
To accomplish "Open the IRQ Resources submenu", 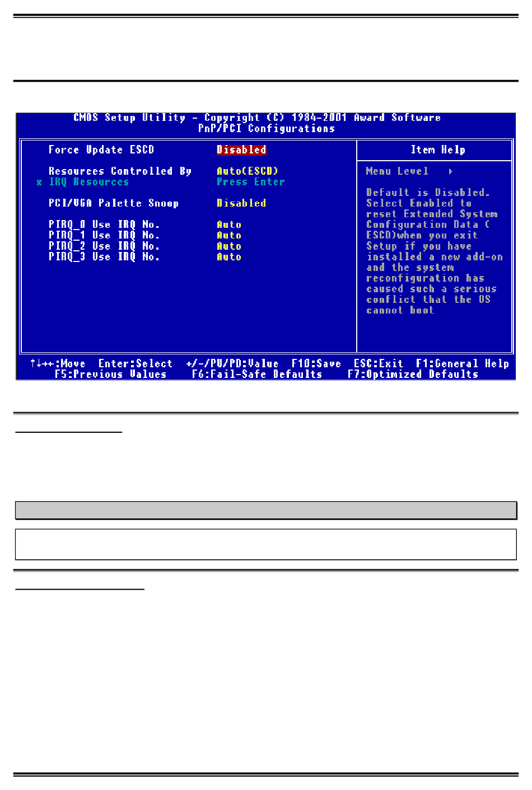I will click(89, 182).
